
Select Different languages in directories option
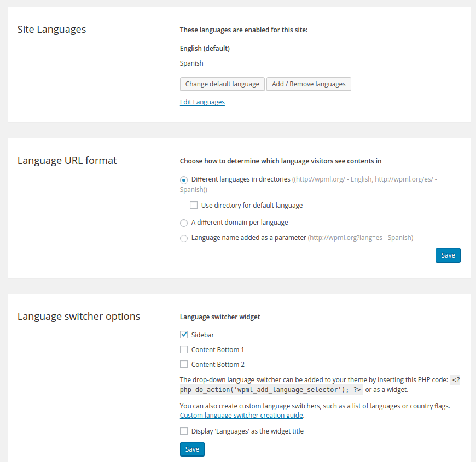coord(184,179)
